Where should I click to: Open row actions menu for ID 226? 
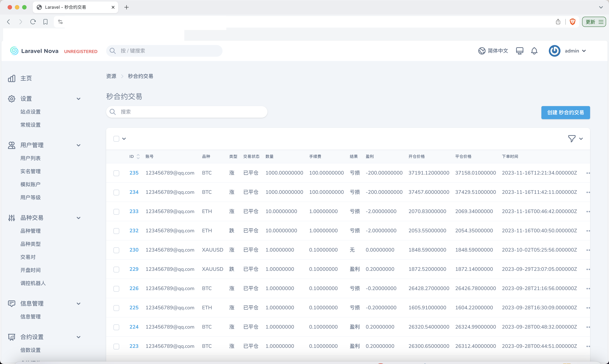click(588, 289)
